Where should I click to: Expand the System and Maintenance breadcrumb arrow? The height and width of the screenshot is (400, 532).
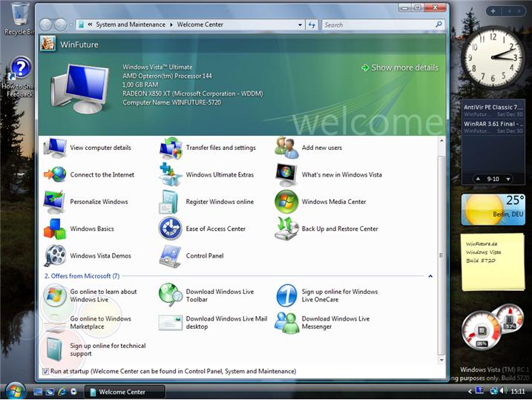[x=171, y=24]
